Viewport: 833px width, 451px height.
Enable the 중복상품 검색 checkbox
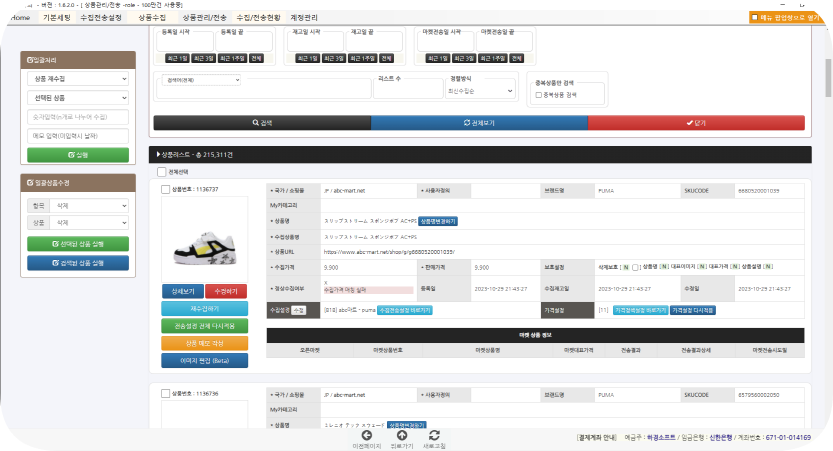pos(537,96)
